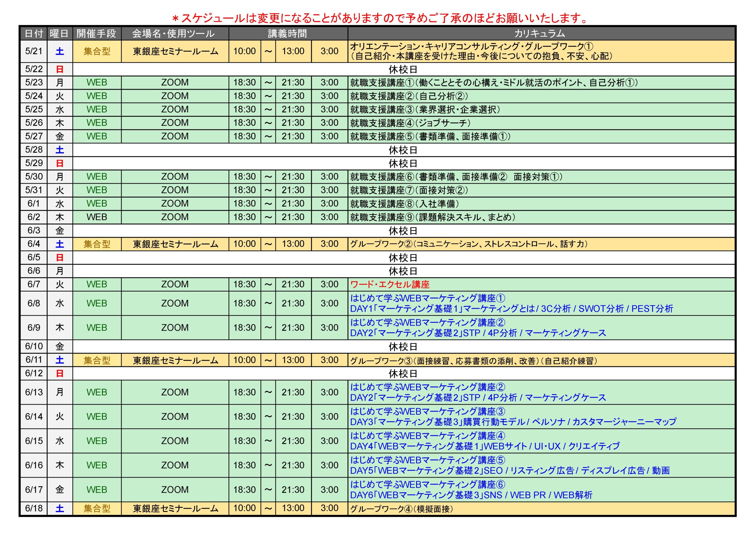Click the 日付 column header
This screenshot has height=538, width=756.
(x=34, y=33)
